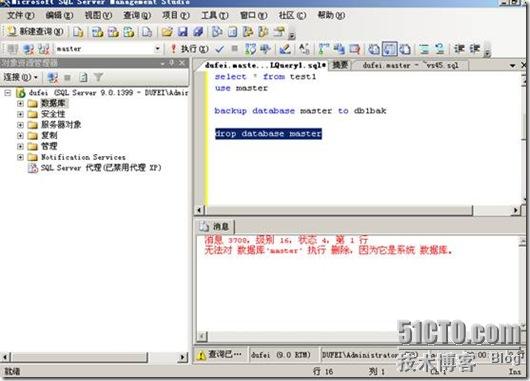Open the Properties window icon

click(x=279, y=32)
